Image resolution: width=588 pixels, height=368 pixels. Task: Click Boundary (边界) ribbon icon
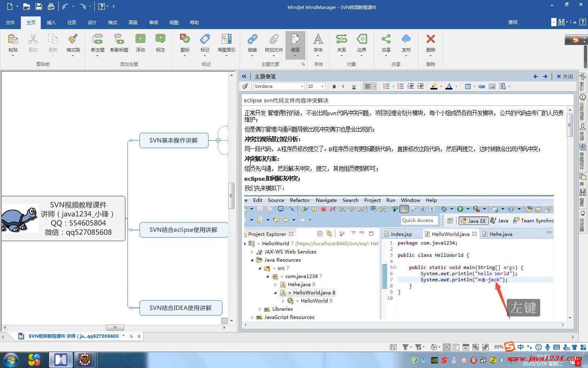(x=362, y=40)
